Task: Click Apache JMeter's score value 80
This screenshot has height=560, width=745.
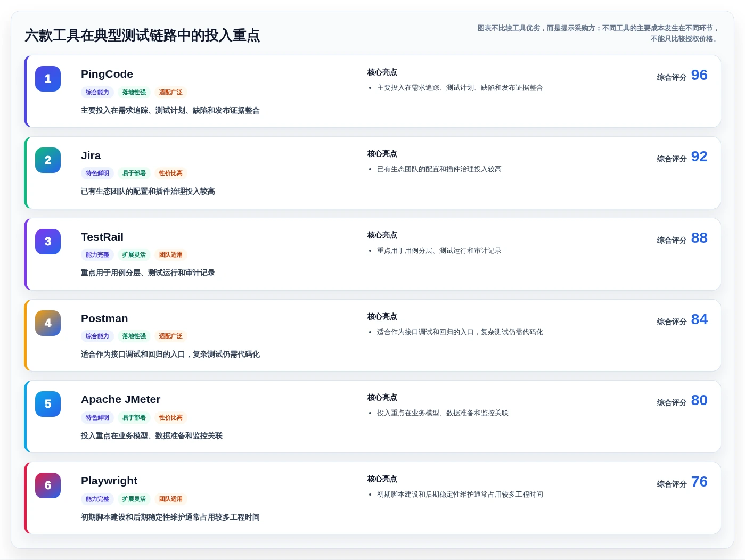Action: [699, 400]
